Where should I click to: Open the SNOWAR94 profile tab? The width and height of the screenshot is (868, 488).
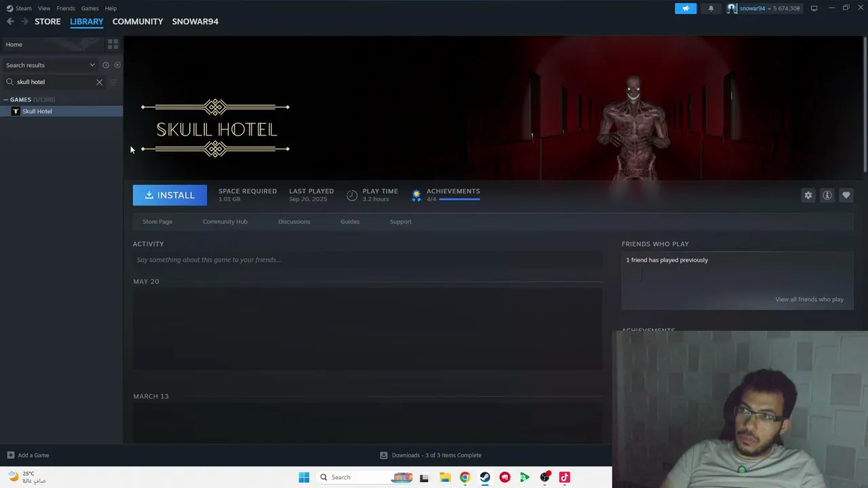[195, 22]
